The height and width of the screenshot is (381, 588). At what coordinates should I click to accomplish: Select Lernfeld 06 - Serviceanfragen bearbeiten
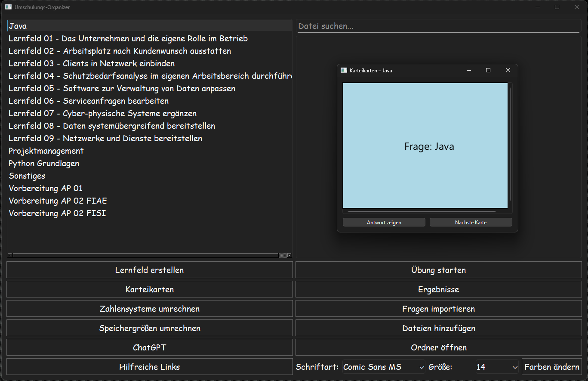(x=150, y=101)
